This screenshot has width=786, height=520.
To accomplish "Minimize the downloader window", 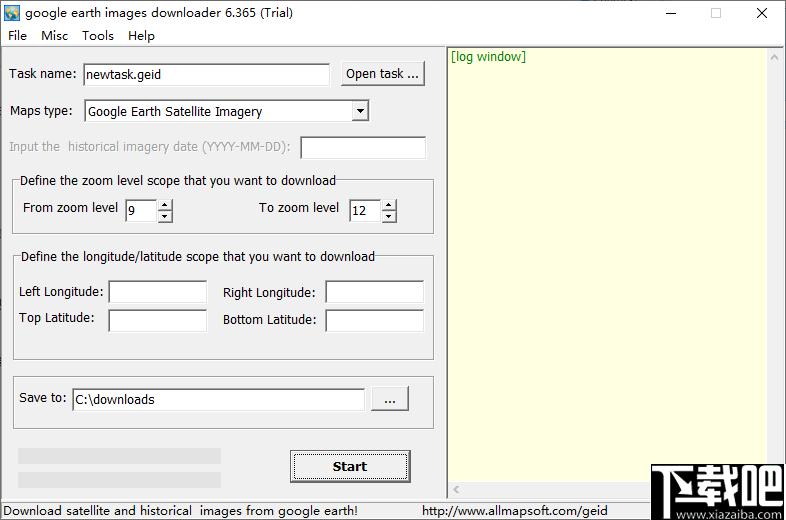I will (x=671, y=14).
